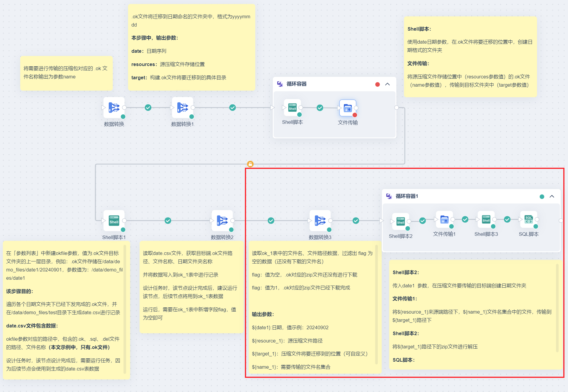The width and height of the screenshot is (568, 392).
Task: Select the 数据转换1 node icon
Action: 182,108
